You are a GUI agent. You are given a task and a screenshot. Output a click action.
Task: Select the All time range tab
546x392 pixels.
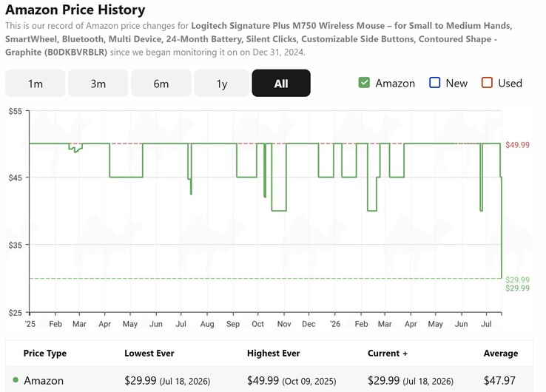[x=281, y=83]
